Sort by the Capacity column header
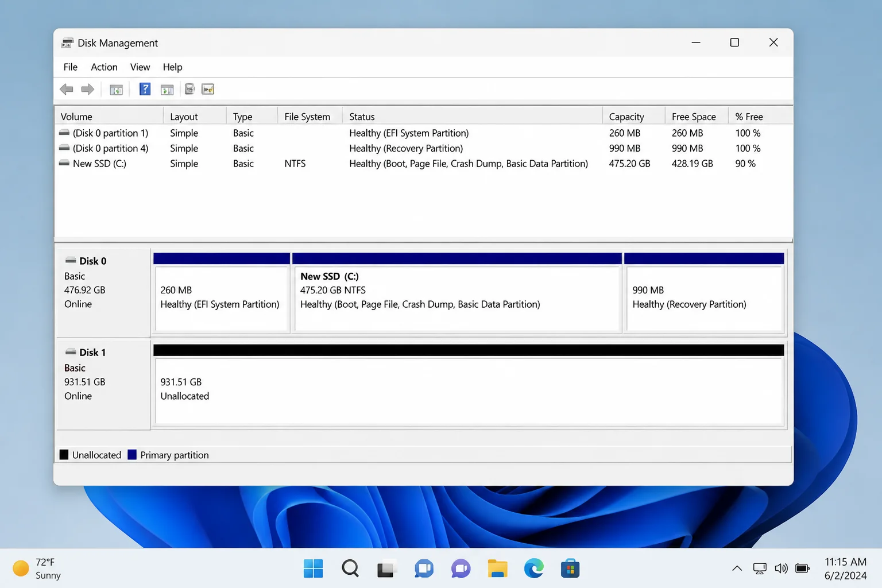 tap(634, 117)
